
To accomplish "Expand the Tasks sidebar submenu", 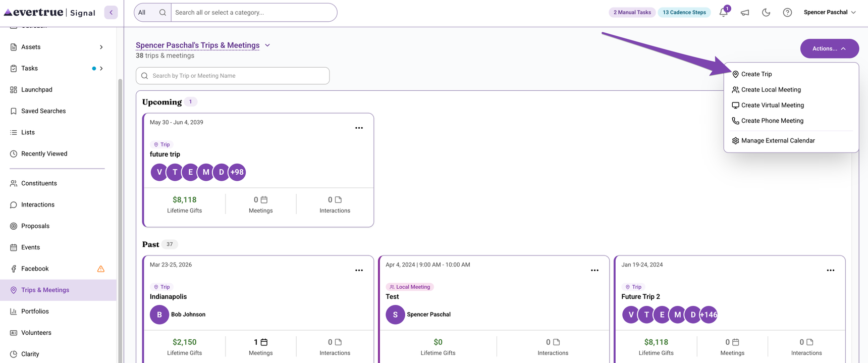I will point(101,69).
